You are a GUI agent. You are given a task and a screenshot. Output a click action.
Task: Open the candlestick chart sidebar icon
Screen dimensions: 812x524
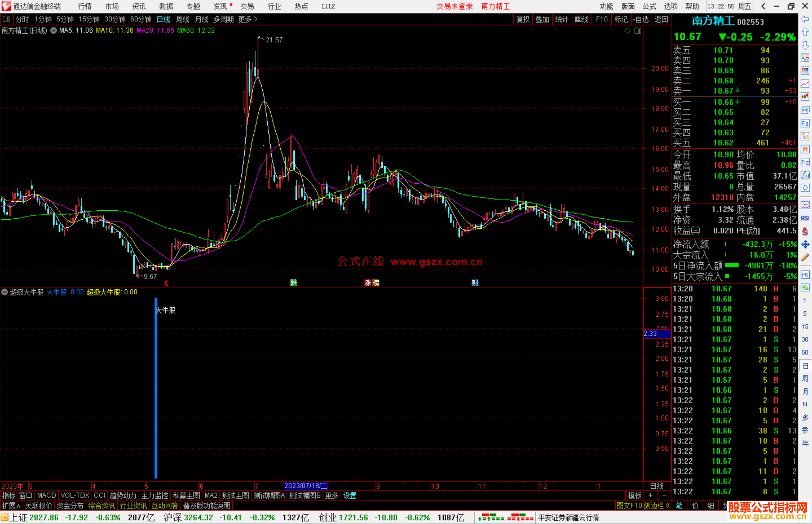(805, 97)
